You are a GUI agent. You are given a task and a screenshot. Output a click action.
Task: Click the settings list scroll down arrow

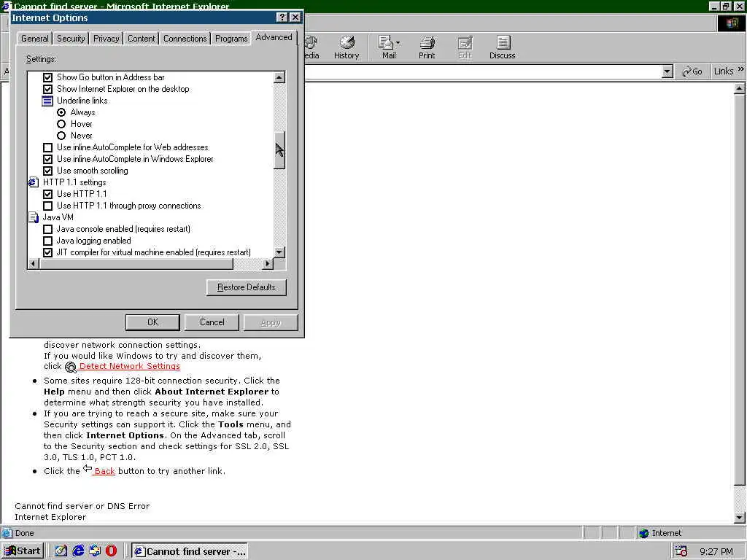(x=279, y=252)
